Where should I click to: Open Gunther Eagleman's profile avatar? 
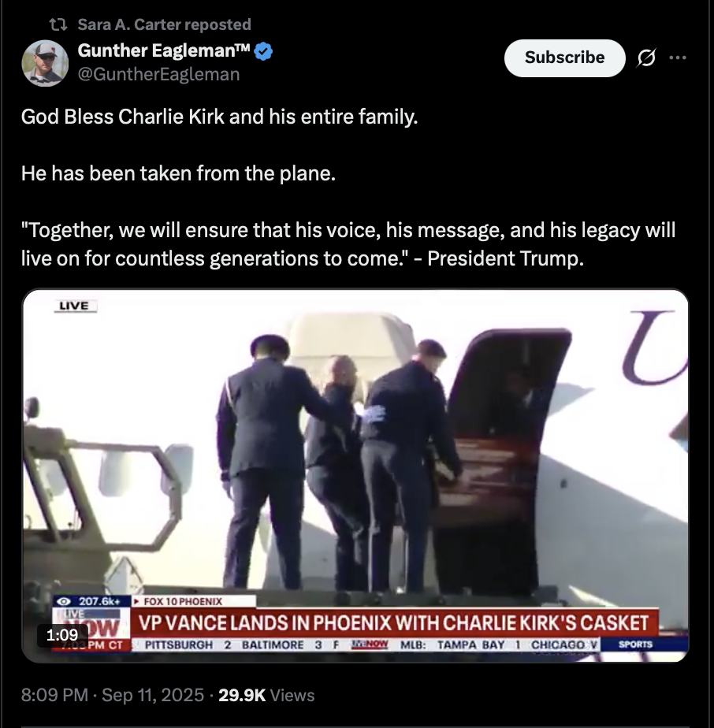[45, 63]
